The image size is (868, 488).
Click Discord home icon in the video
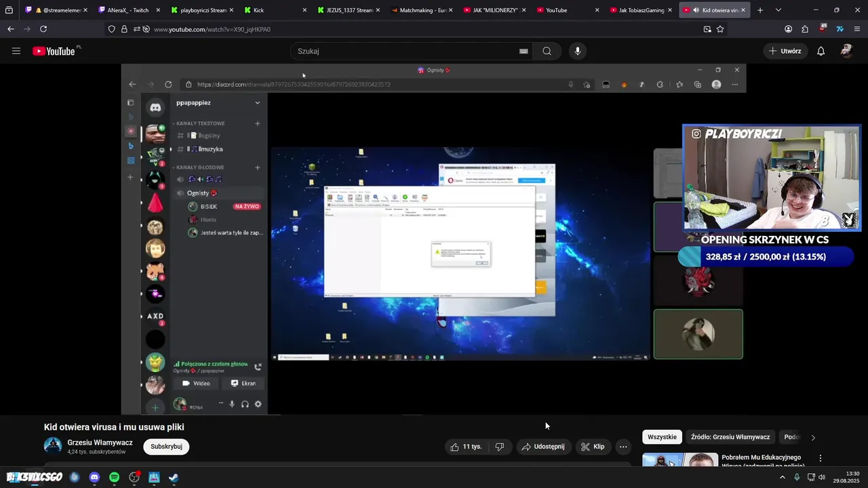click(155, 107)
